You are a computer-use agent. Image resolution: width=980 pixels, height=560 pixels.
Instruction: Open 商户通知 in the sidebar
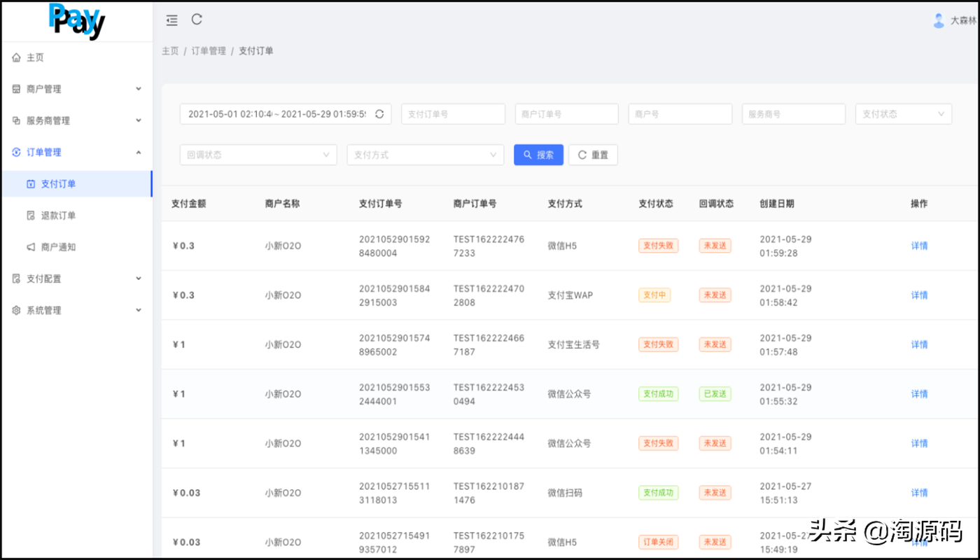coord(58,247)
